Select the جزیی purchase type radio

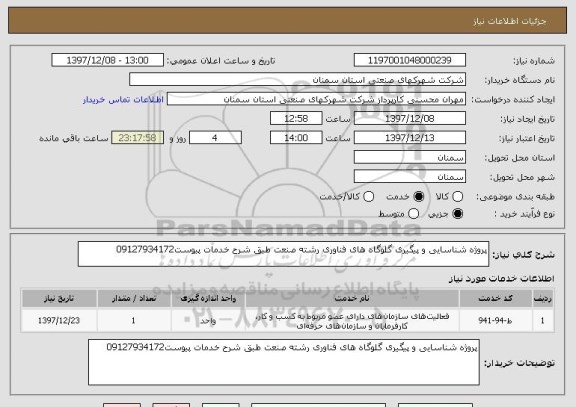point(457,213)
